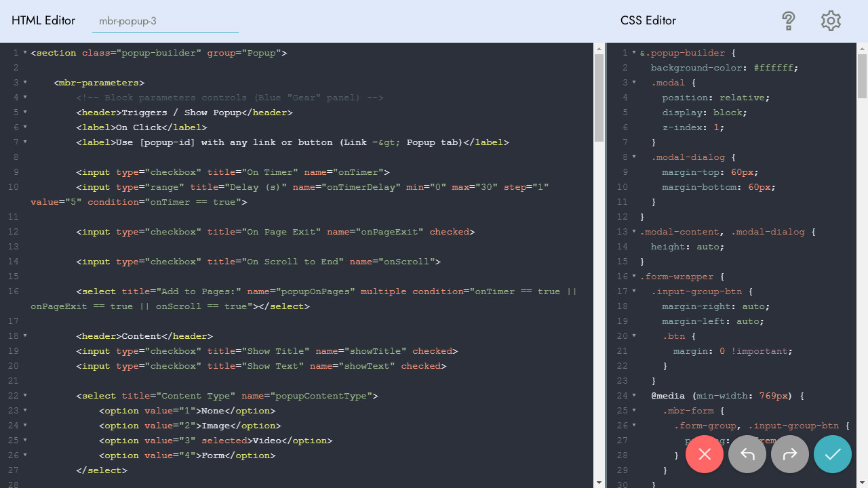This screenshot has height=488, width=868.
Task: Collapse the @media block on CSS line 24
Action: (634, 396)
